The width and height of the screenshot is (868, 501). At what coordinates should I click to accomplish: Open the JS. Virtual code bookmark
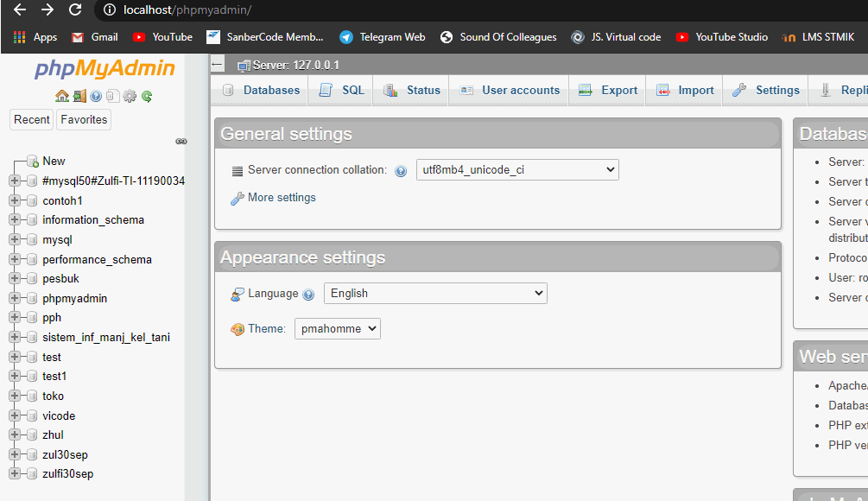(x=616, y=37)
